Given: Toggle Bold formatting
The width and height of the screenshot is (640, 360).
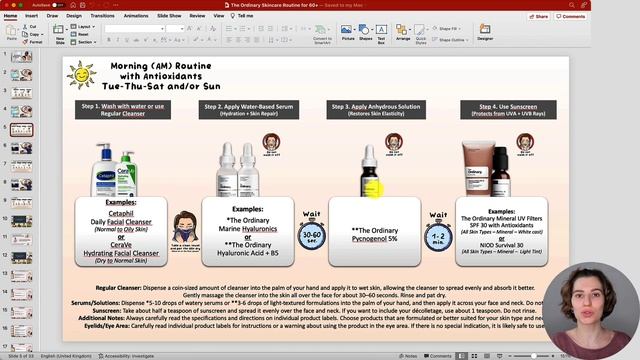Looking at the screenshot, I should (109, 40).
